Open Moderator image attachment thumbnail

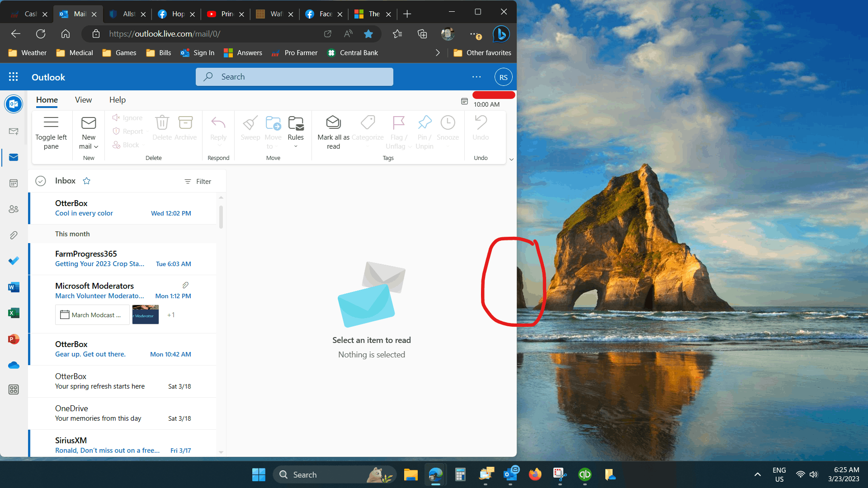(x=145, y=315)
